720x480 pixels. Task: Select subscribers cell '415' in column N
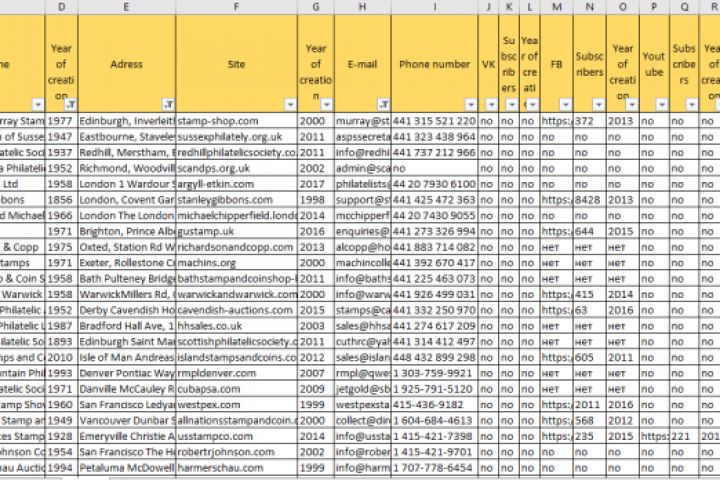(x=590, y=294)
